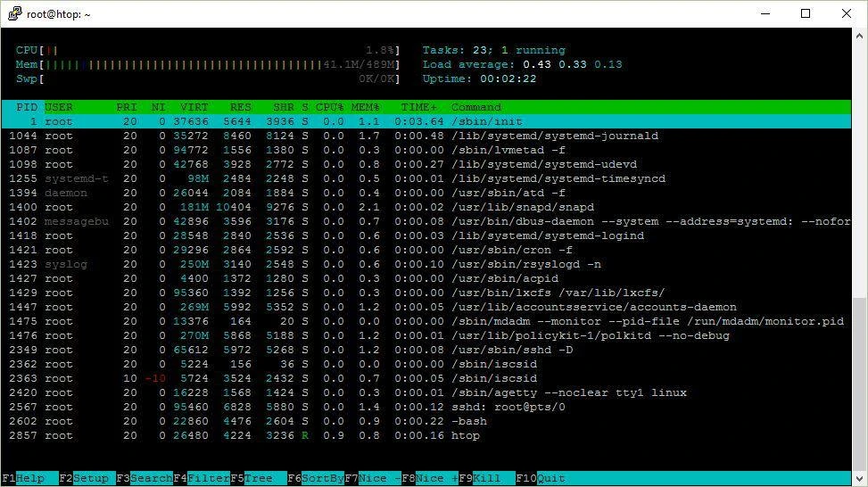
Task: Click F7 Nice - to lower niceness
Action: (373, 478)
